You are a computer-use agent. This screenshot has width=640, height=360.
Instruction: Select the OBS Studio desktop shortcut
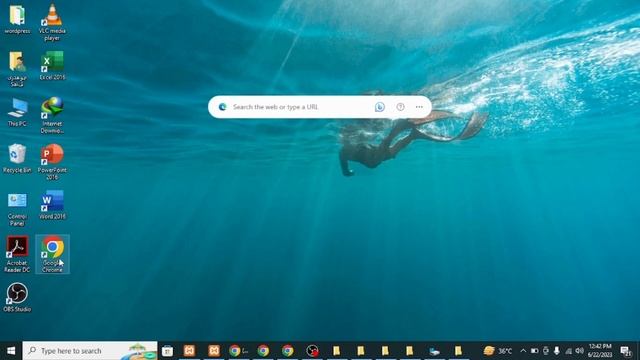pos(17,297)
